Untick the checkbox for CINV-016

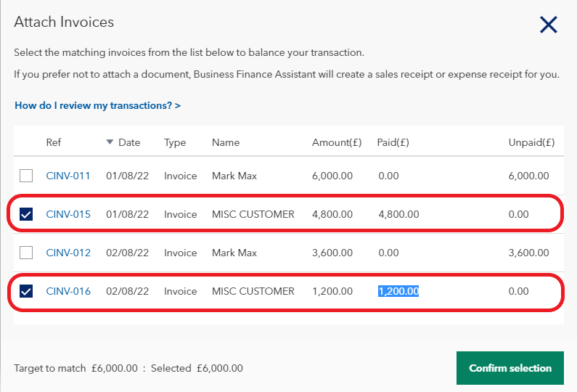pyautogui.click(x=26, y=291)
